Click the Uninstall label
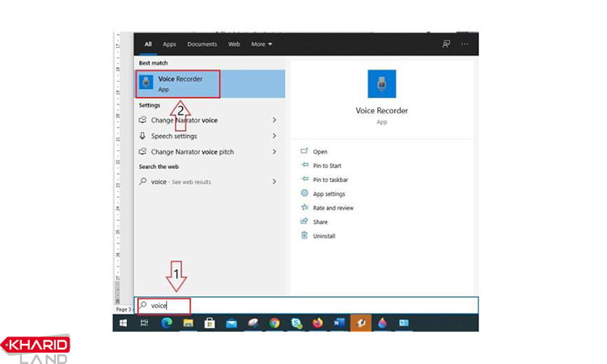The image size is (607, 364). 324,236
